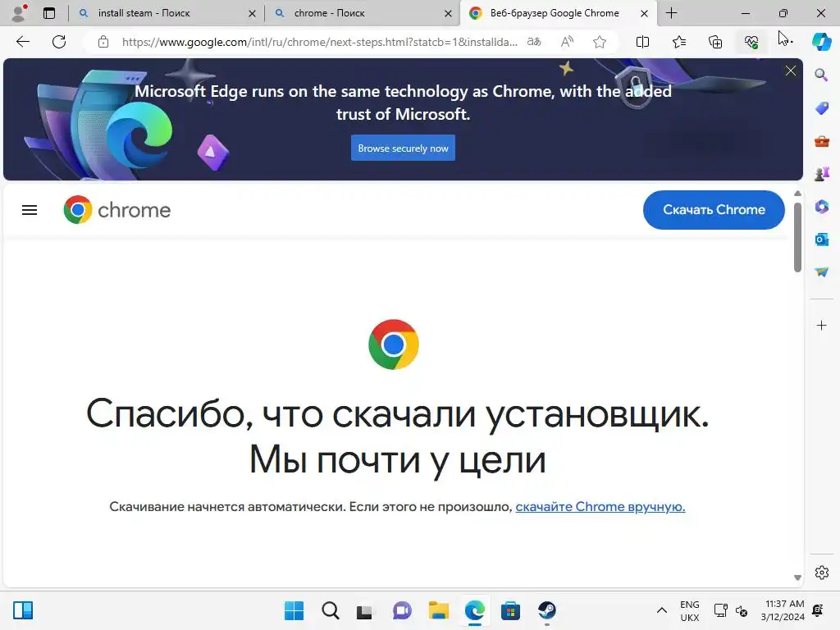Click 'Browse securely now' button
840x630 pixels.
click(403, 148)
